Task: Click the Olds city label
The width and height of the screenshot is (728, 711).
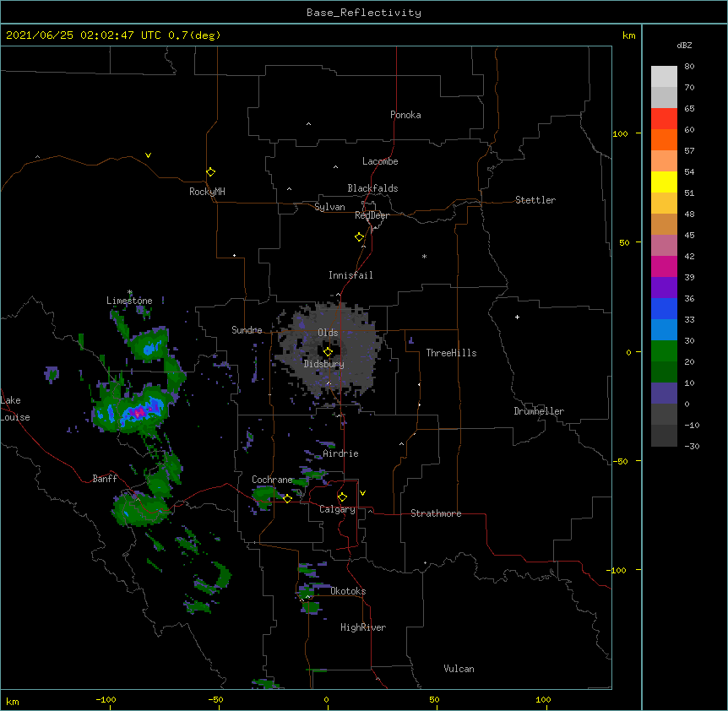Action: pos(328,333)
